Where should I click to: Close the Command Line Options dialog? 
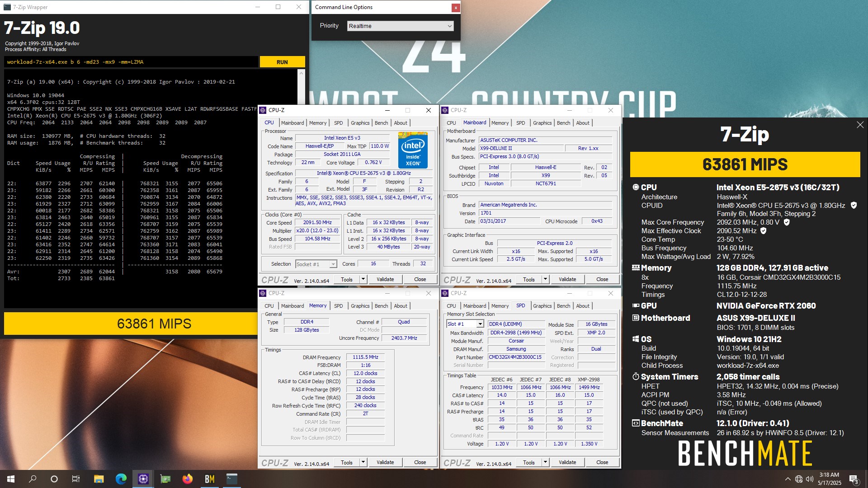click(x=456, y=7)
